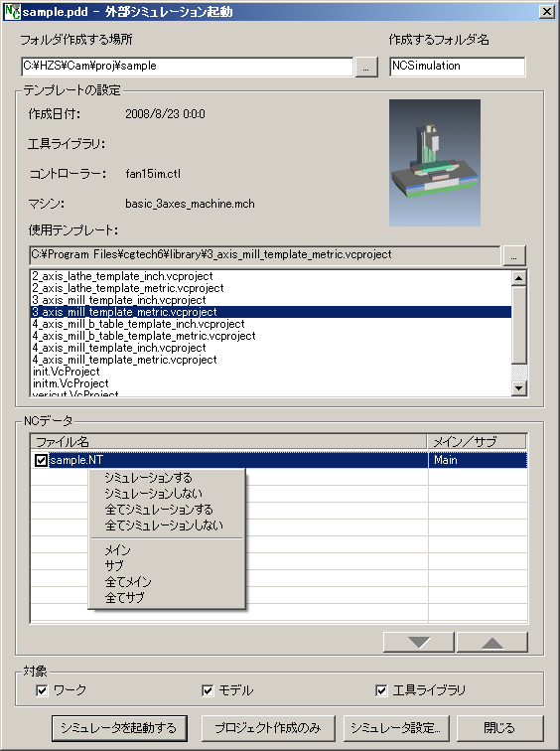Pick the メイン context menu entry
This screenshot has width=560, height=751.
118,550
